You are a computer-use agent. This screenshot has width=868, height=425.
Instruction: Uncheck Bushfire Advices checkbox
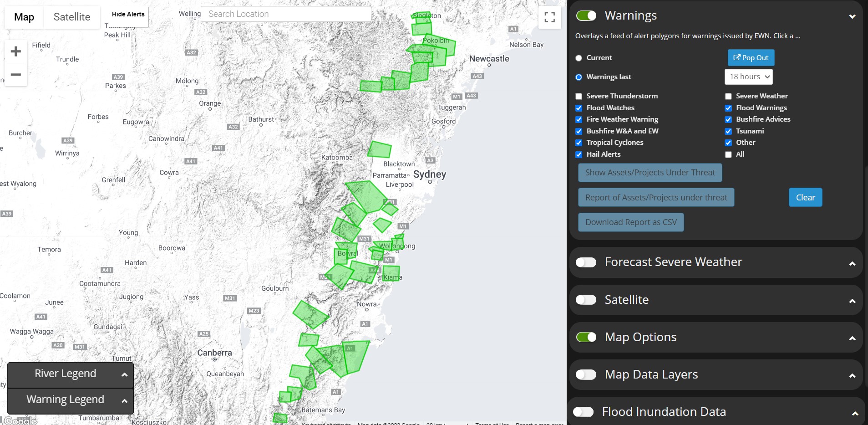coord(728,119)
